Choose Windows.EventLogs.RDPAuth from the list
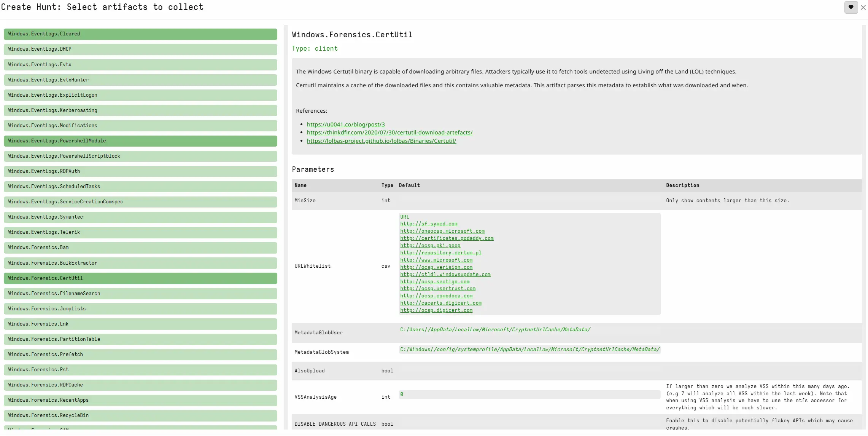868x436 pixels. click(140, 171)
